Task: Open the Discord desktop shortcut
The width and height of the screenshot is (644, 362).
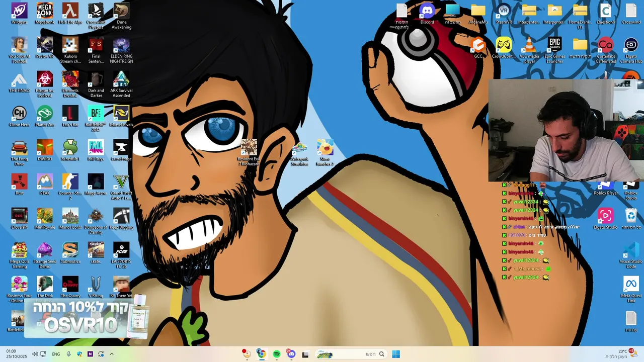Action: click(427, 14)
